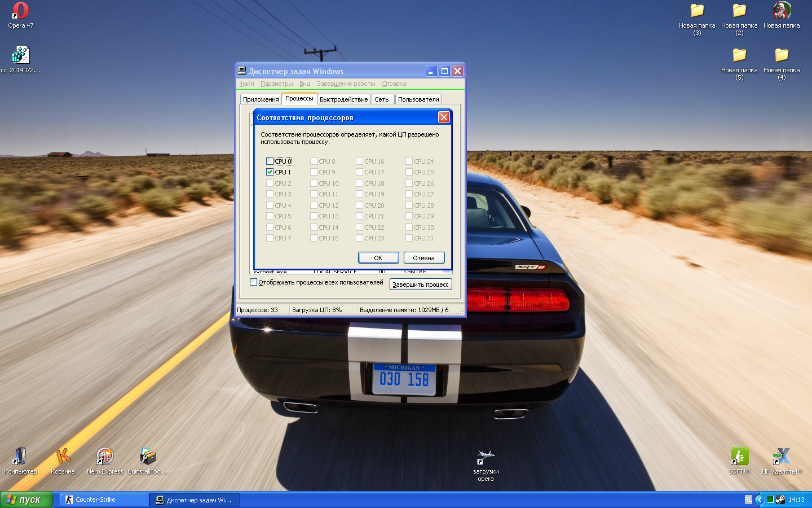Select the SOFT!!! desktop shortcut
Viewport: 812px width, 508px height.
click(739, 461)
